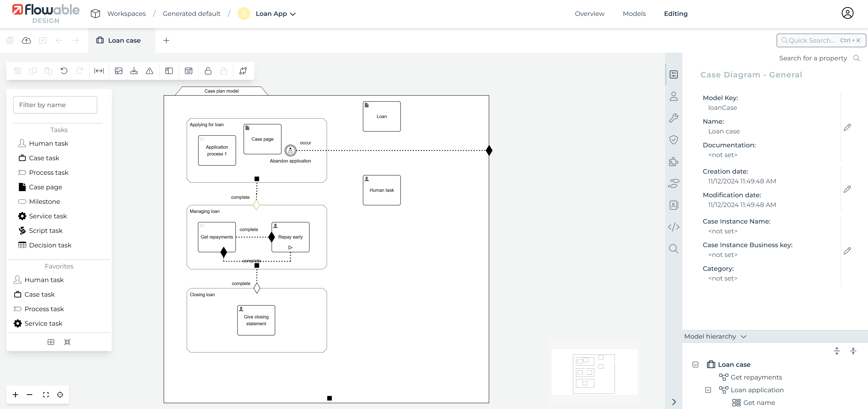This screenshot has height=409, width=868.
Task: Export the diagram as an image
Action: (118, 71)
